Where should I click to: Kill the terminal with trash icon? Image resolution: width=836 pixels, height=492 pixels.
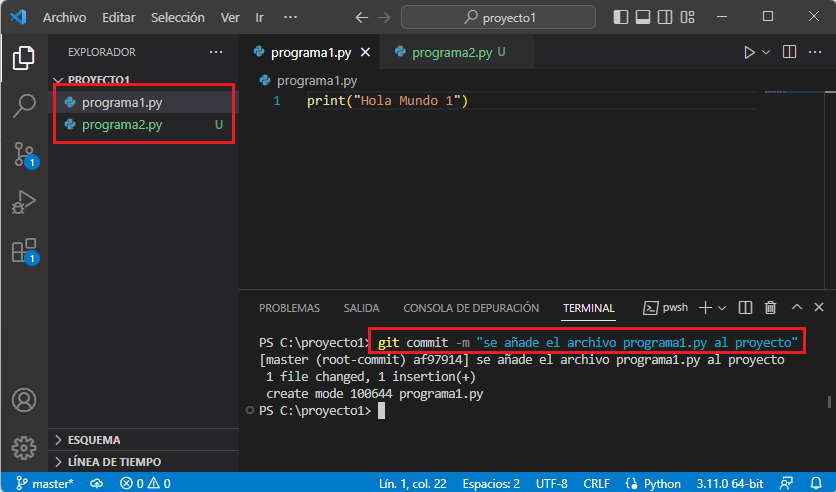[770, 308]
